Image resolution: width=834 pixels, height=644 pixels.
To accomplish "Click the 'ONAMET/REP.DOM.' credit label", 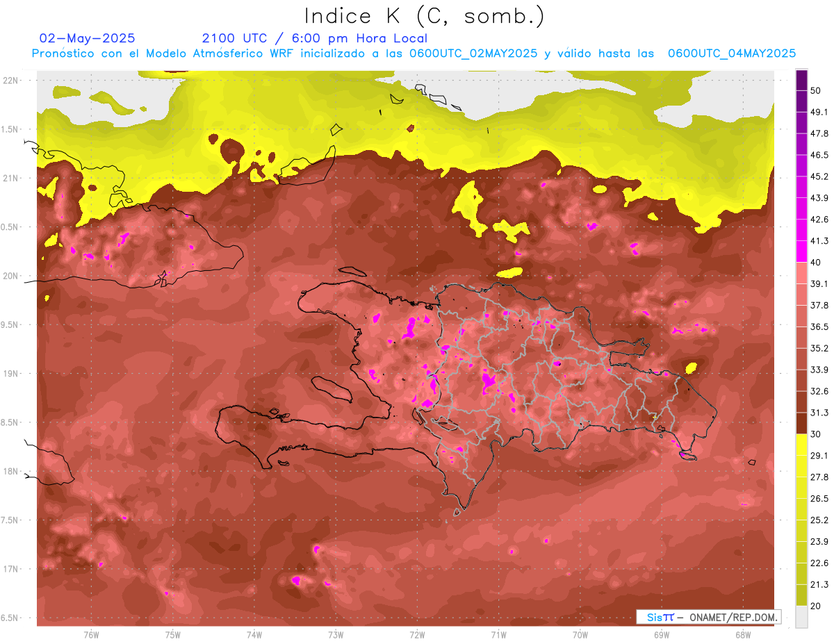I will [x=734, y=617].
